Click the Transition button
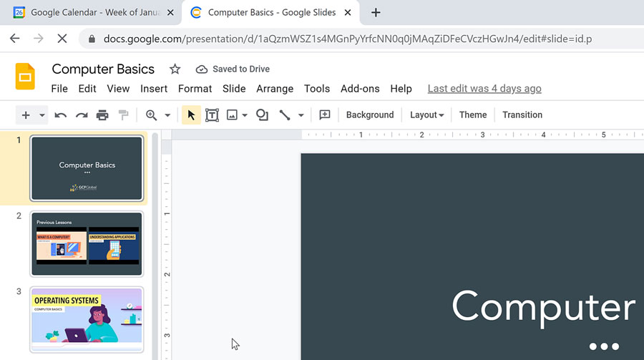Screen dimensions: 644x360 (522, 115)
